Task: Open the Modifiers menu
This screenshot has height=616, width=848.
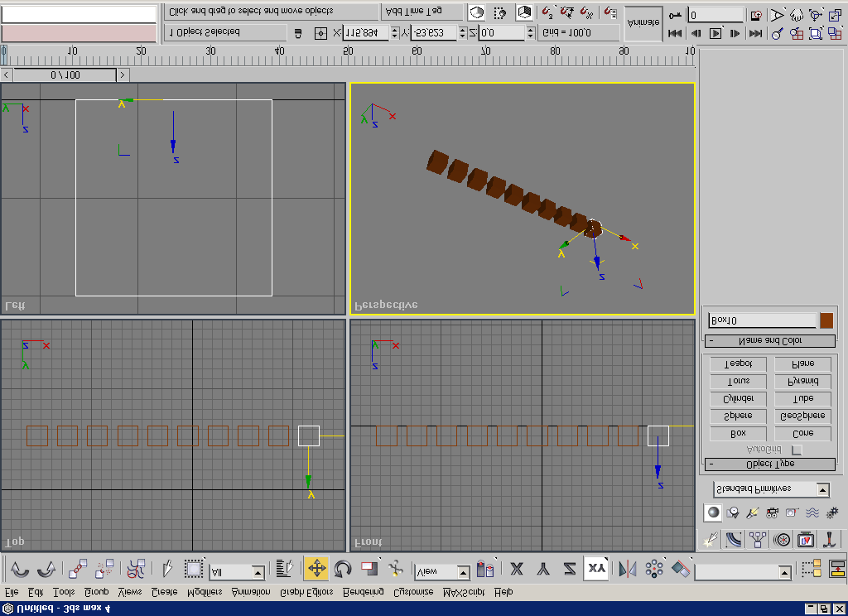Action: 205,592
